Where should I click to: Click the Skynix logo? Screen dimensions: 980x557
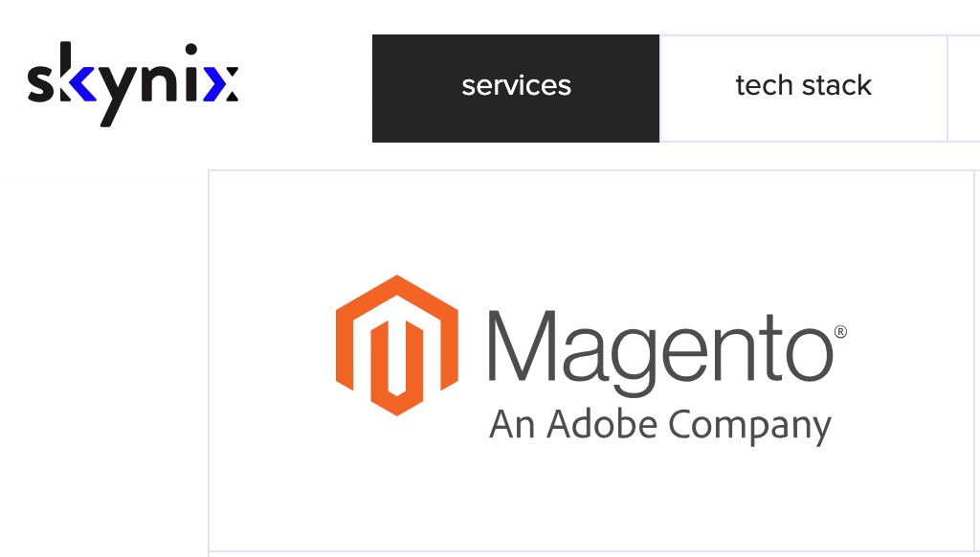(132, 84)
